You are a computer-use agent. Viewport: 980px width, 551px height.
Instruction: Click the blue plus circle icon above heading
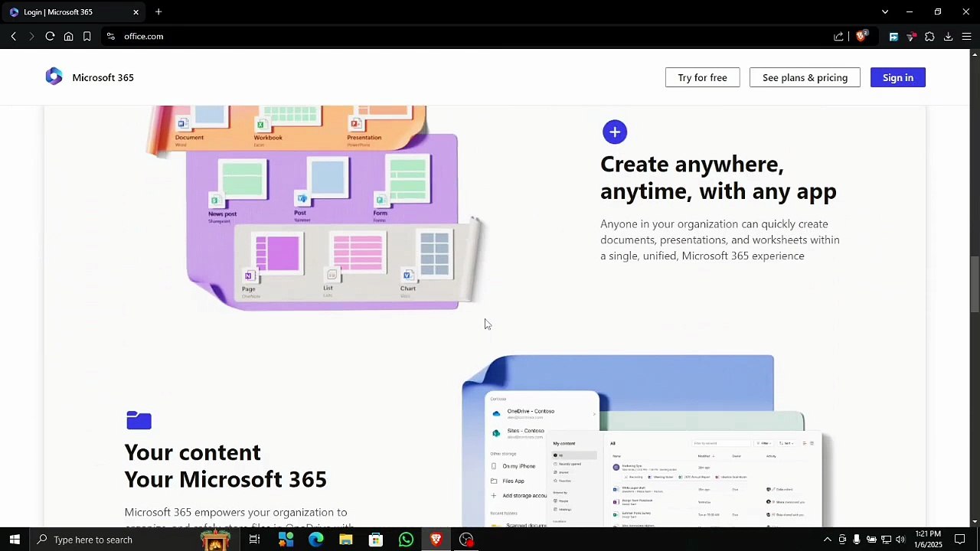[614, 132]
